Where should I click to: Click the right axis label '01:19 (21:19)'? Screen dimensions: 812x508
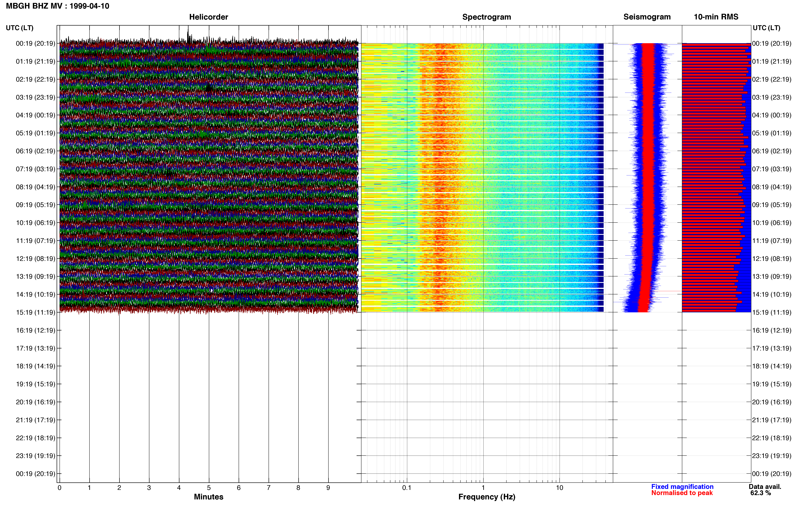772,61
